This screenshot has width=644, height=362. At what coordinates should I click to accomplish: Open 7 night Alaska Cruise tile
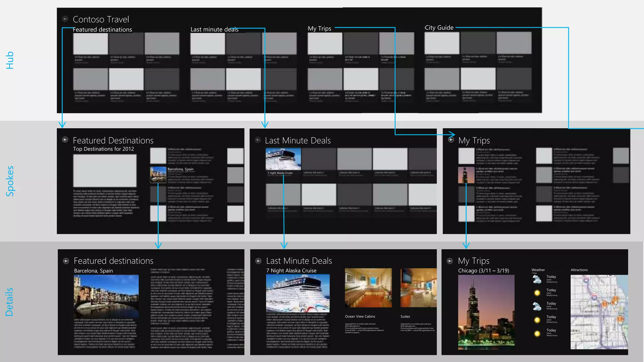283,159
